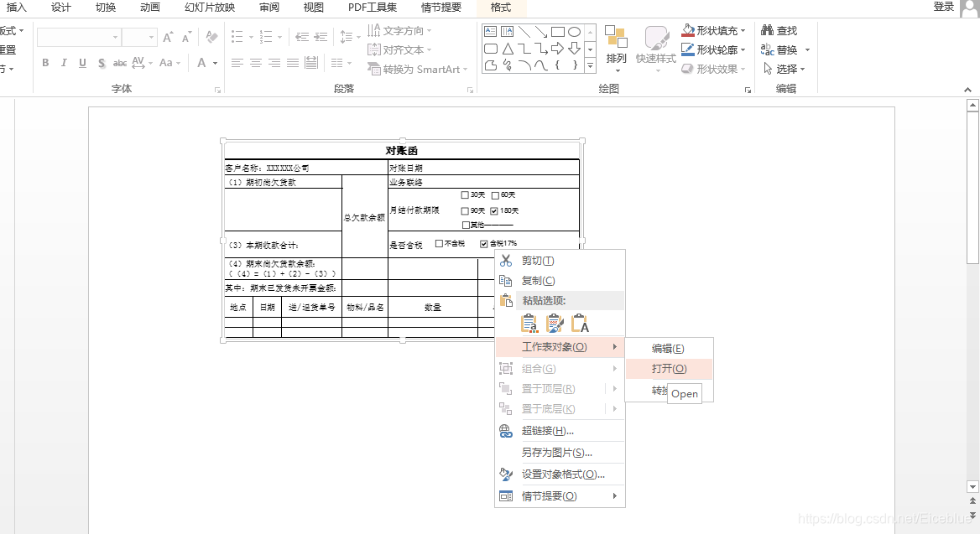Switch to the 幻灯片放映 ribbon tab

(210, 8)
